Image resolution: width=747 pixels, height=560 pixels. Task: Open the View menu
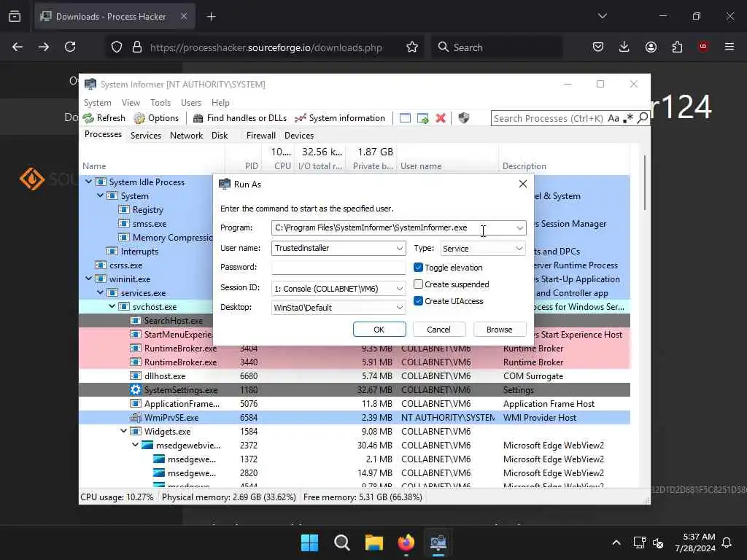tap(131, 102)
